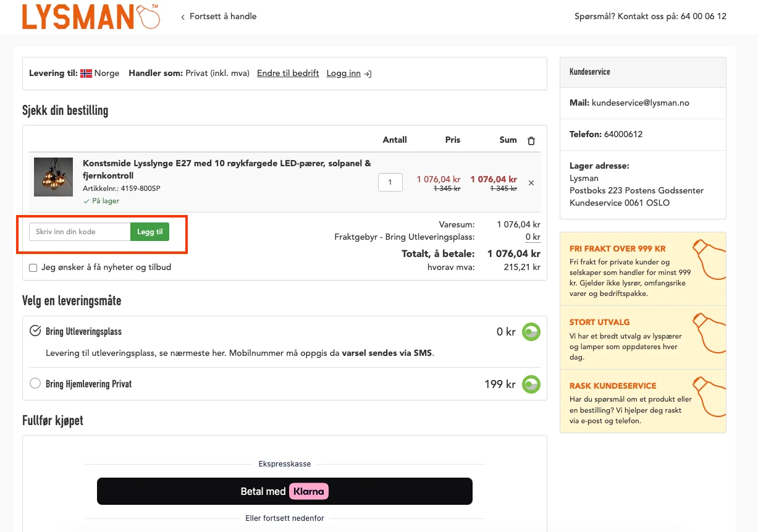Select Bring Hjemlevering Privat delivery option
Screen dimensions: 758x532
coord(36,384)
